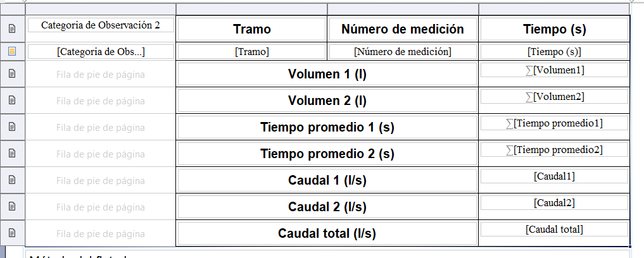Click the ∑[Tiempo promedio2] summary field
The width and height of the screenshot is (644, 258).
tap(554, 150)
